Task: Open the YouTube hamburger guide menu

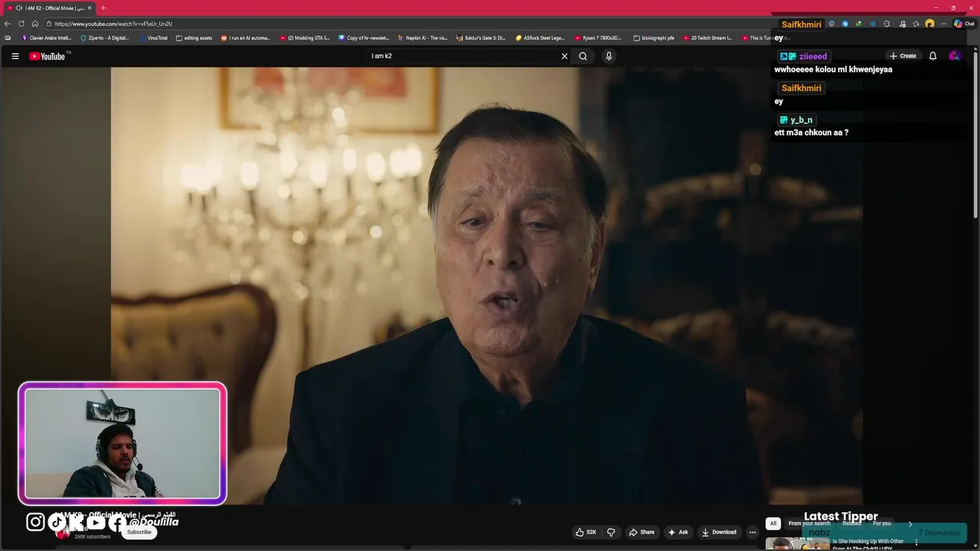Action: [15, 56]
